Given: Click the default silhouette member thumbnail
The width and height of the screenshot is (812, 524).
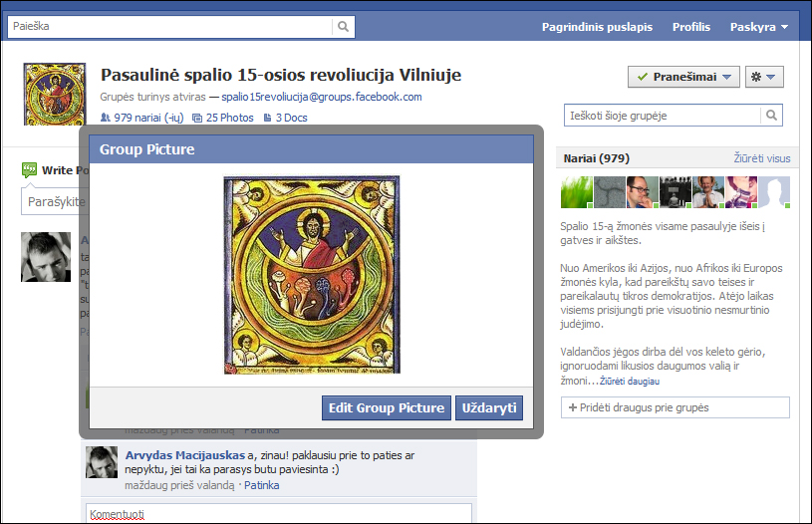Looking at the screenshot, I should (x=774, y=192).
